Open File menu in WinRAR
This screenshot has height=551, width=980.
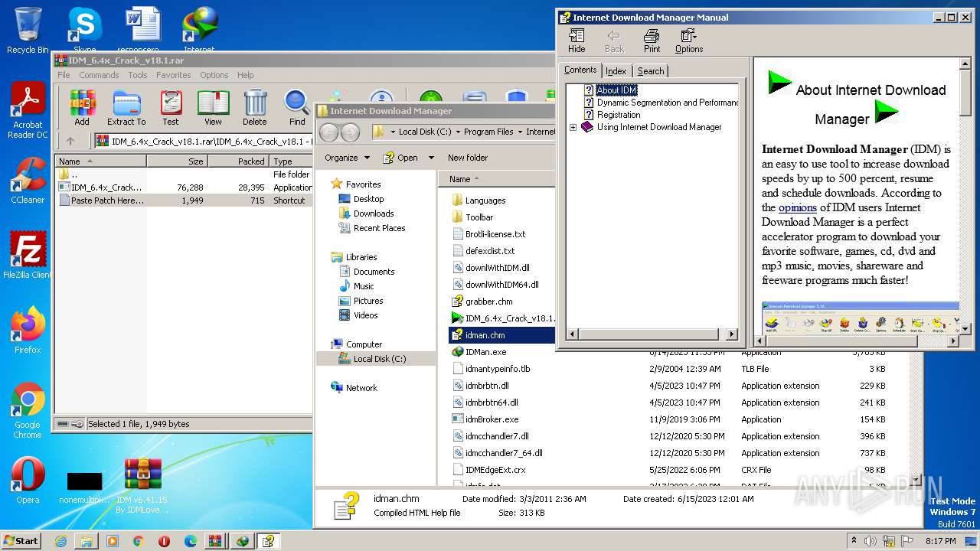pyautogui.click(x=64, y=75)
